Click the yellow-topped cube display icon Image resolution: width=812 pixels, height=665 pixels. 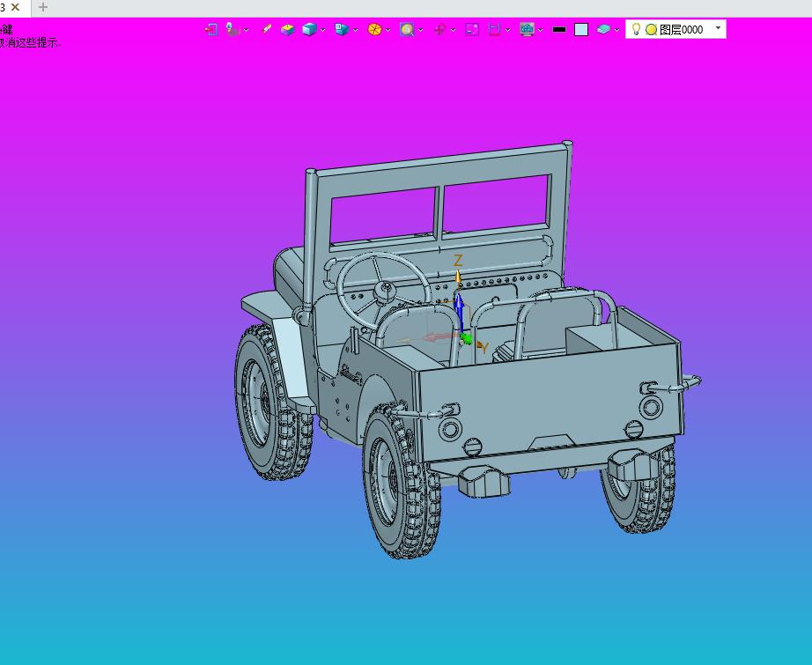(x=287, y=30)
